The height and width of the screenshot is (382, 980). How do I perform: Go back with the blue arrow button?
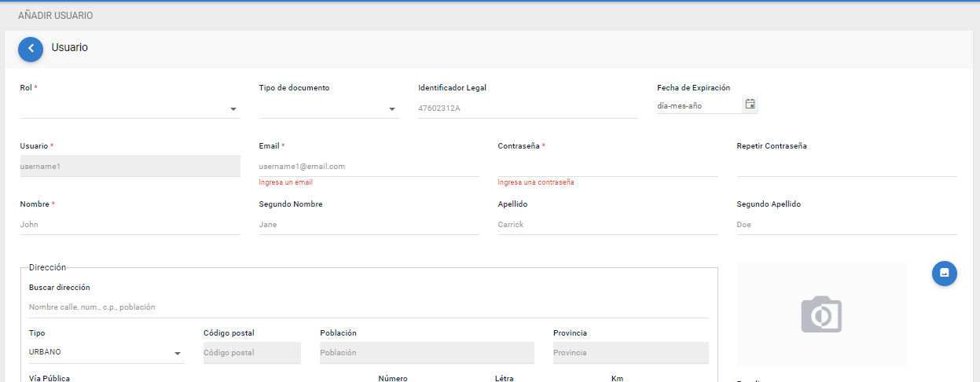point(31,49)
